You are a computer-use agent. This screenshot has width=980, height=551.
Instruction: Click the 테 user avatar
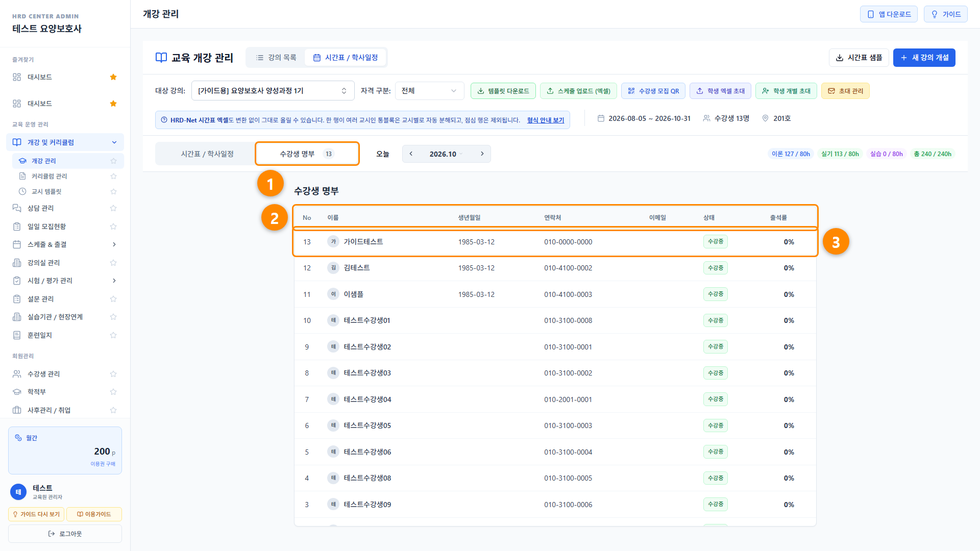click(x=18, y=492)
